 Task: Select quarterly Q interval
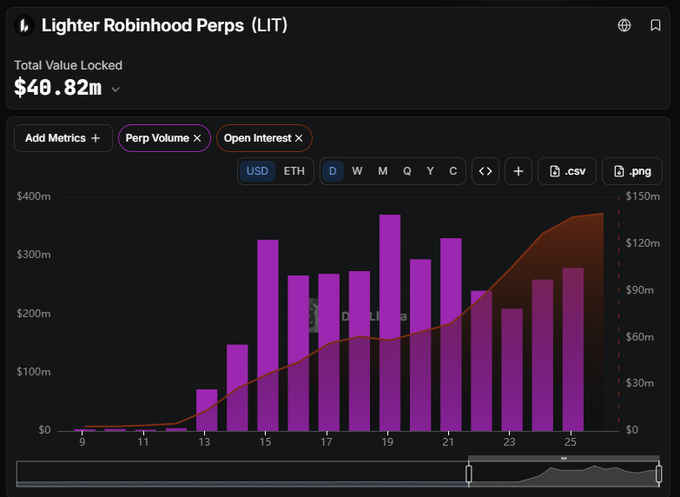coord(407,171)
